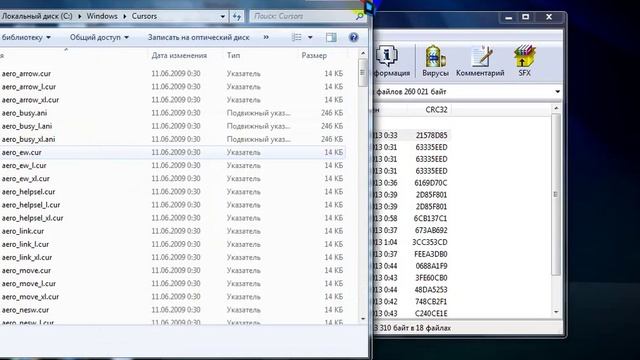Viewport: 640px width, 360px height.
Task: Show hidden toolbar commands with the » chevron
Action: [x=266, y=37]
